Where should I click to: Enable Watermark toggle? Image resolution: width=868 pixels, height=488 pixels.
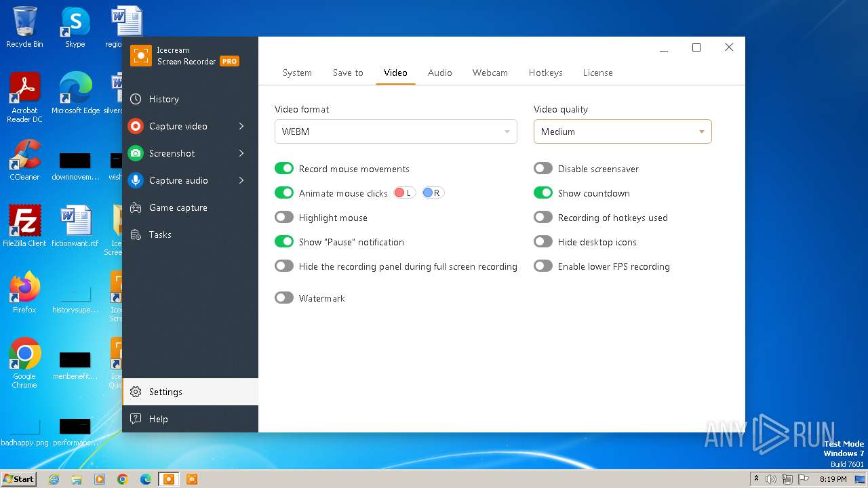pos(284,298)
